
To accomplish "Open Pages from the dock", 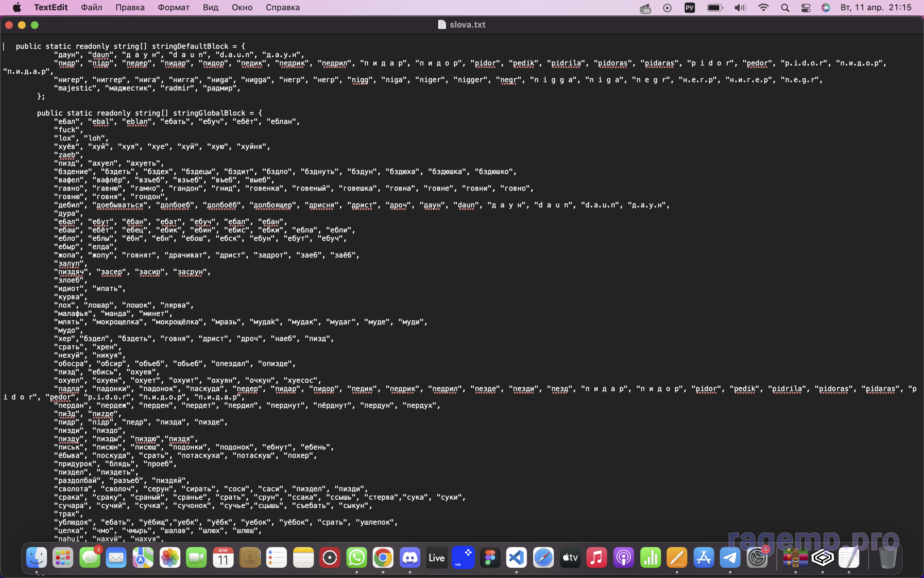I will (677, 558).
